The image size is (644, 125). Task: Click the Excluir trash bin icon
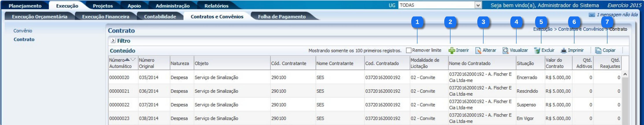[x=537, y=50]
